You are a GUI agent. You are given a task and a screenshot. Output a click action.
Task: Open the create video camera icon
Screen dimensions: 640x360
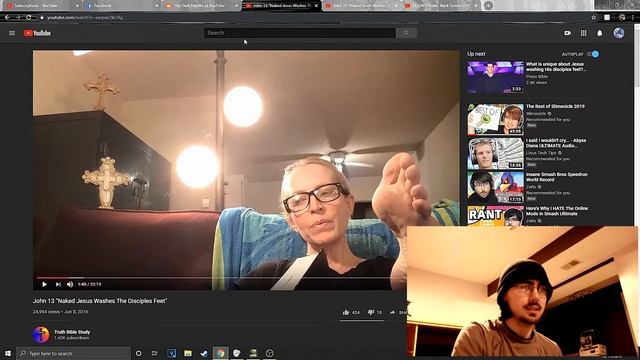click(567, 33)
